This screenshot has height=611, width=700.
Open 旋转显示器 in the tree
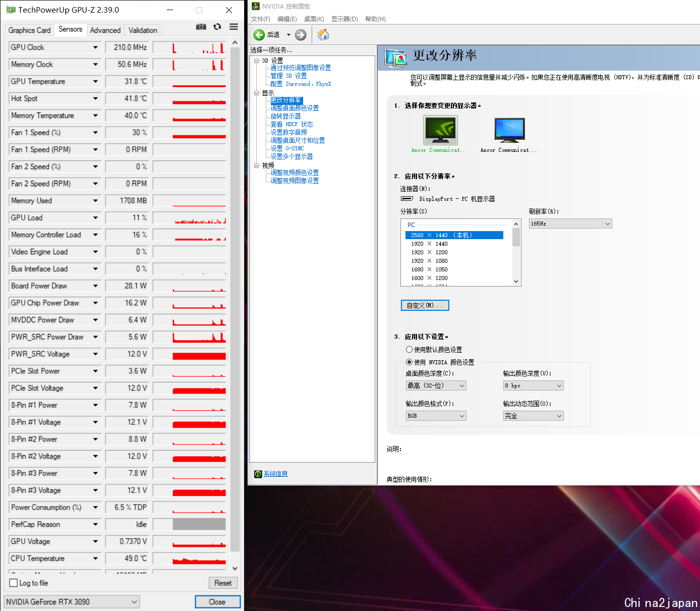[x=285, y=116]
